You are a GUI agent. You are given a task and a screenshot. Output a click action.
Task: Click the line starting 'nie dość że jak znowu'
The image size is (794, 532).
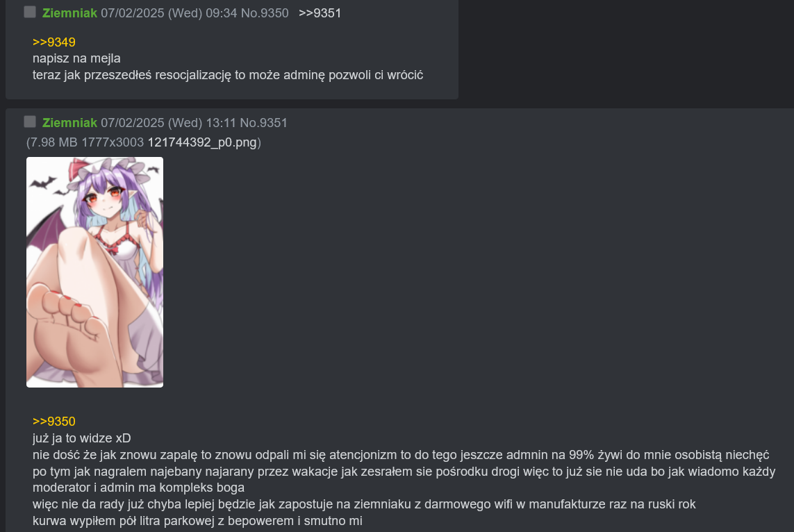point(401,454)
